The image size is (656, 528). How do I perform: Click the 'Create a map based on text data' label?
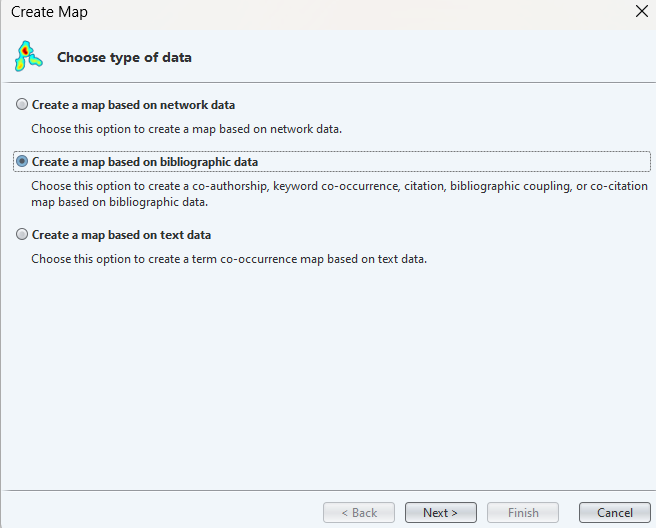point(121,235)
